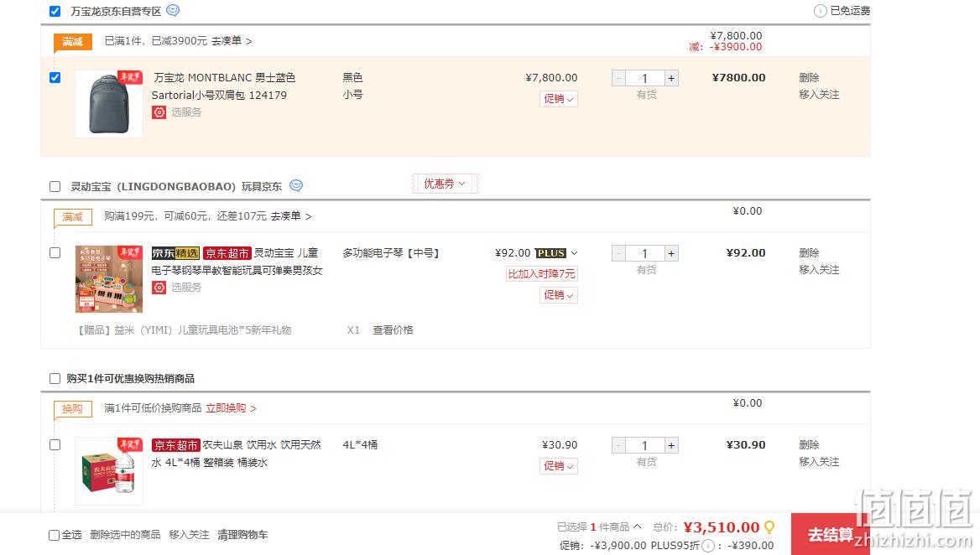980x555 pixels.
Task: Delete the 电子琴 toy item
Action: (x=809, y=253)
